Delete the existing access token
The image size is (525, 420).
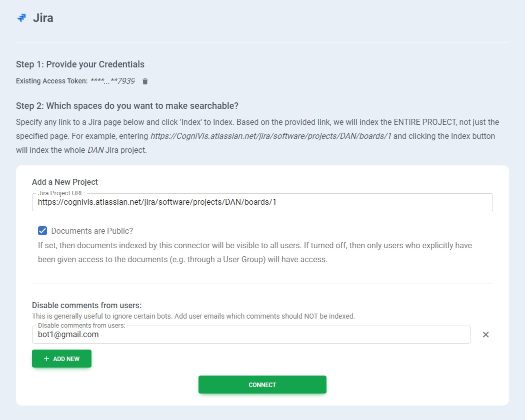145,81
